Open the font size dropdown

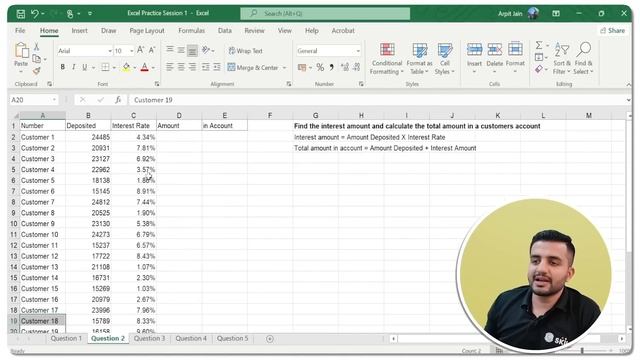click(x=132, y=51)
